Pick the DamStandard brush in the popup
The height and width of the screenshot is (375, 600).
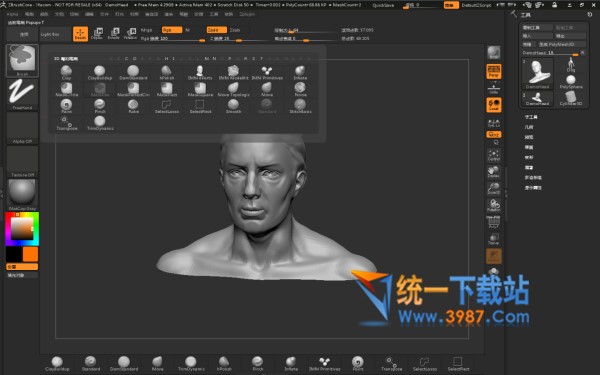pos(133,72)
